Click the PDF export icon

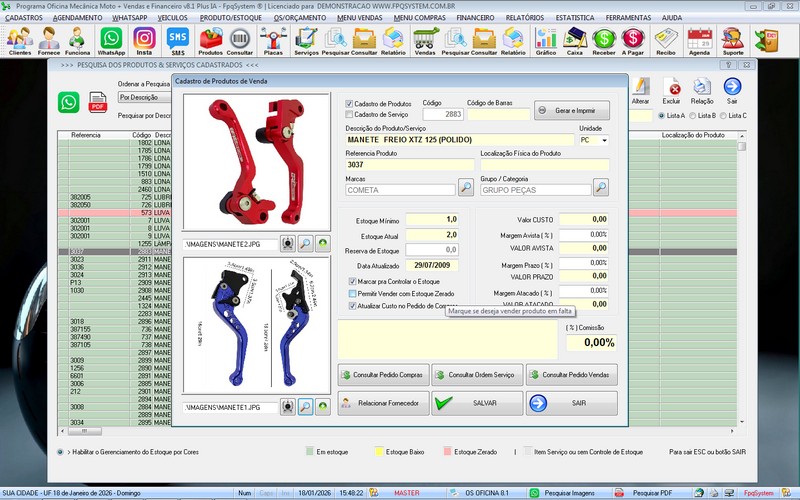[98, 102]
